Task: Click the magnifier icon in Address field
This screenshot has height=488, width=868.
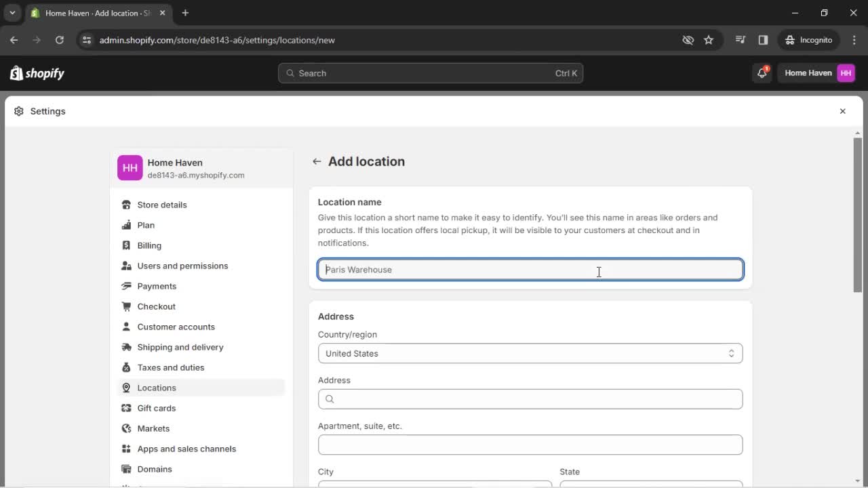Action: (x=330, y=399)
